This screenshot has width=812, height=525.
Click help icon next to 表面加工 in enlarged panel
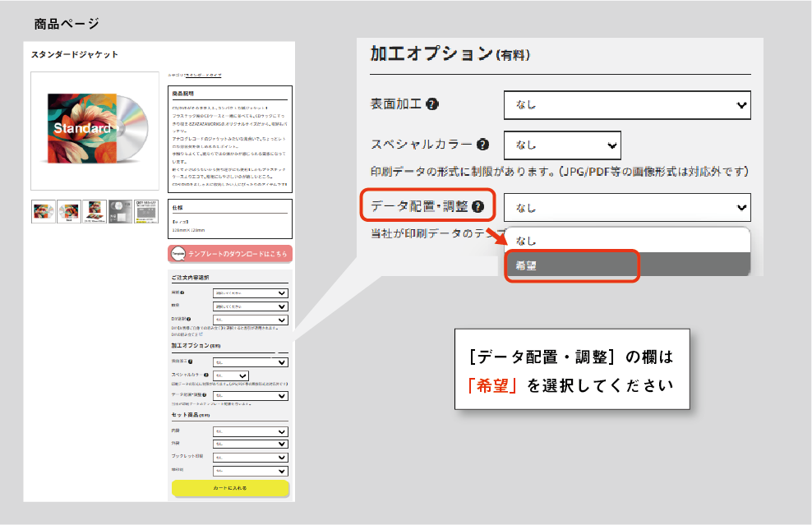(x=432, y=104)
